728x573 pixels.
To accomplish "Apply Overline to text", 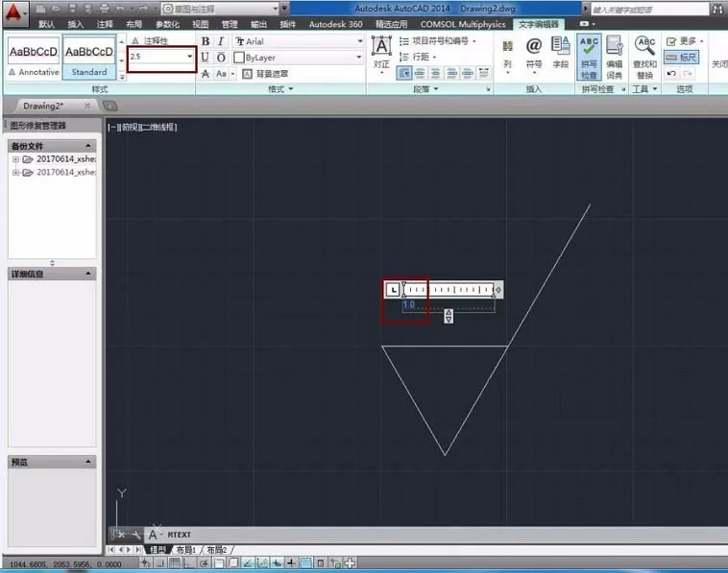I will pos(221,57).
